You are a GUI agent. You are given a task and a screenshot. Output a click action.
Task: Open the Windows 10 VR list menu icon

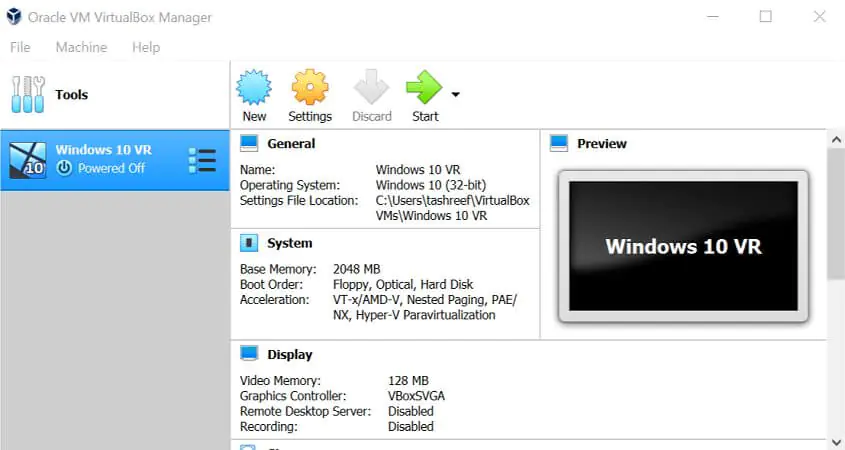[202, 160]
